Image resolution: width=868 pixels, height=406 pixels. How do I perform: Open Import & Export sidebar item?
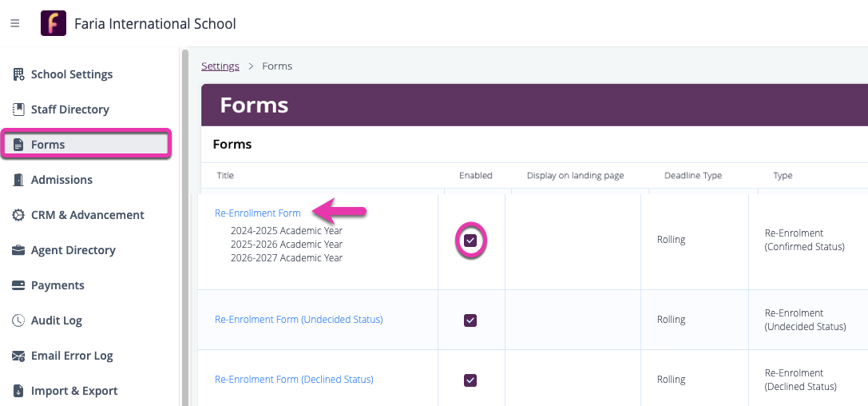(73, 391)
